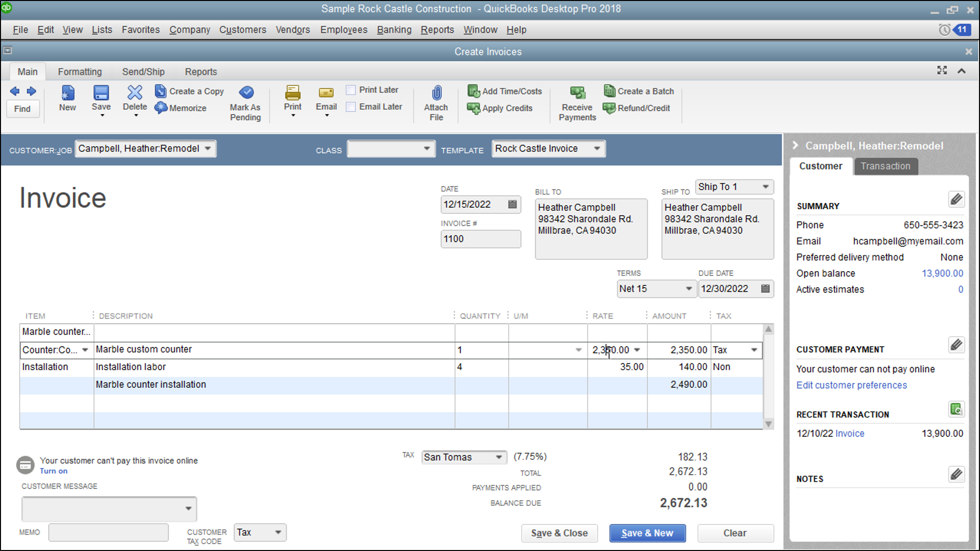Open the Rate dropdown arrow for Counter row

pos(637,350)
